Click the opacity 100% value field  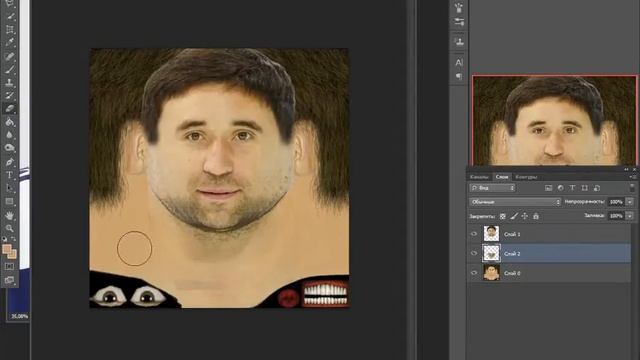(x=616, y=202)
